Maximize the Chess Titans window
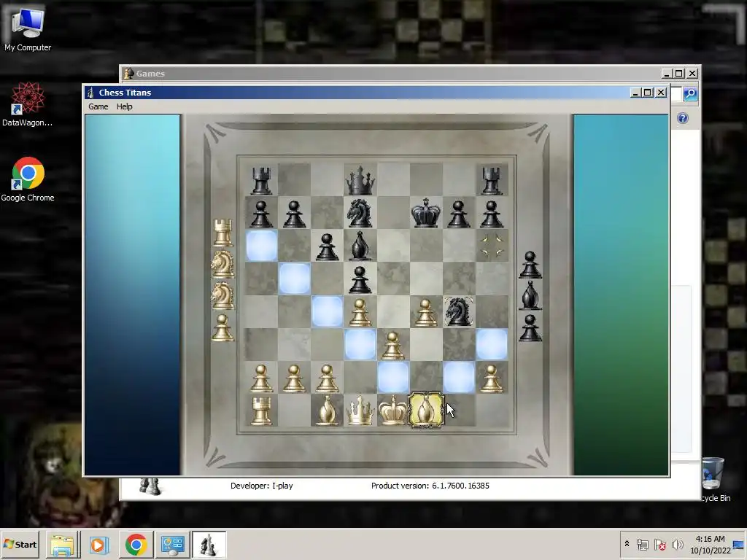Screen dimensions: 747x560 [x=648, y=93]
